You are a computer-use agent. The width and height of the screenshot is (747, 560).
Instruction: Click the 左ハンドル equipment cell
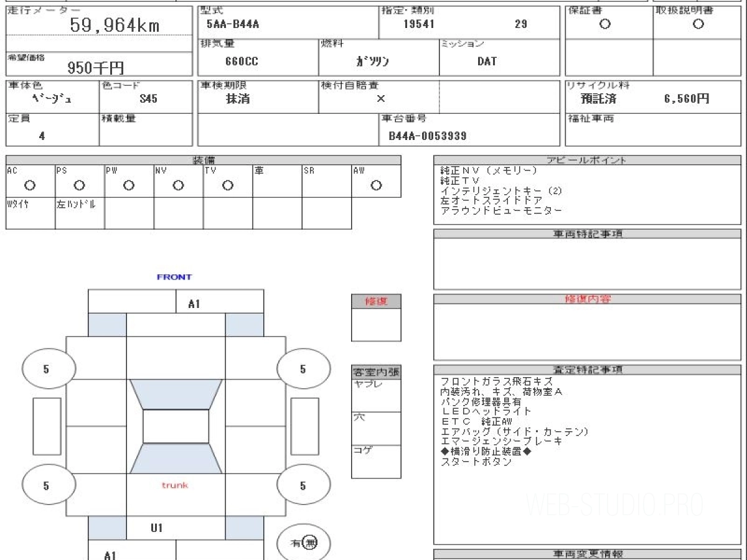click(80, 213)
